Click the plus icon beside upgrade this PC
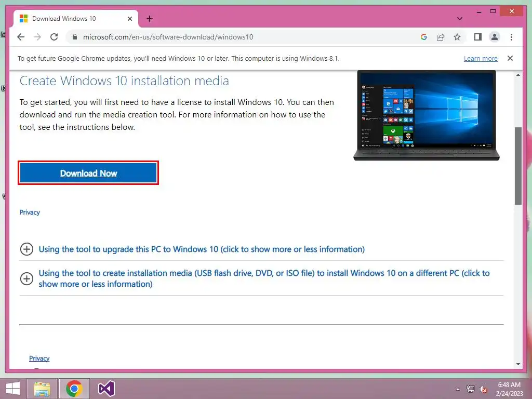 pyautogui.click(x=26, y=249)
